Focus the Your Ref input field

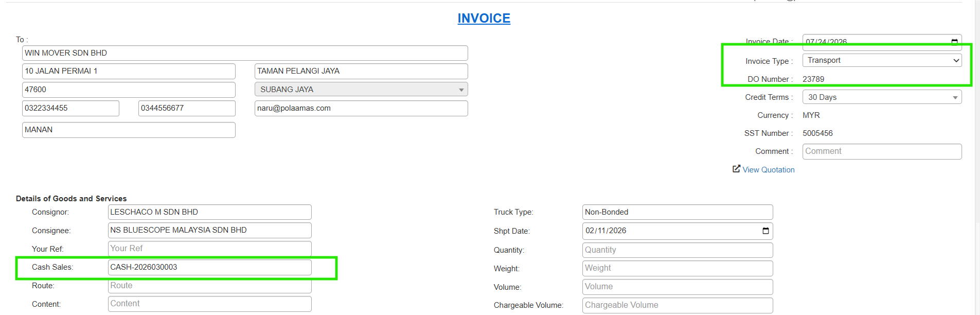(209, 249)
